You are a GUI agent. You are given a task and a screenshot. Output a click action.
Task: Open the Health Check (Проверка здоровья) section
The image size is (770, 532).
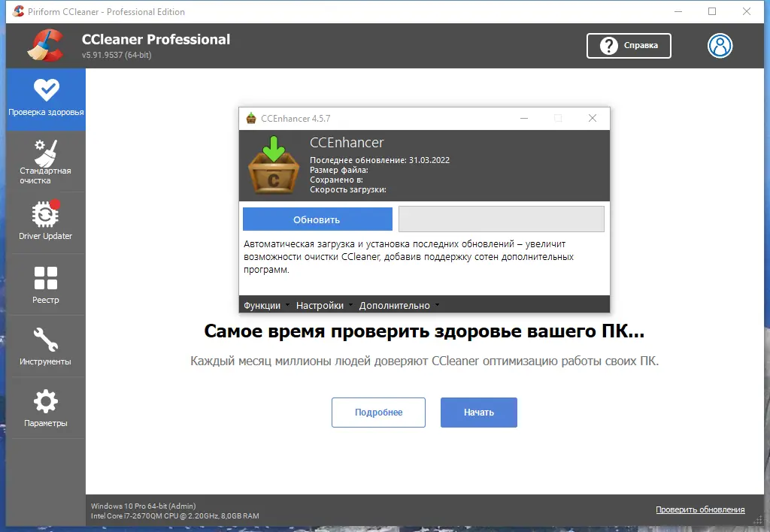tap(46, 99)
